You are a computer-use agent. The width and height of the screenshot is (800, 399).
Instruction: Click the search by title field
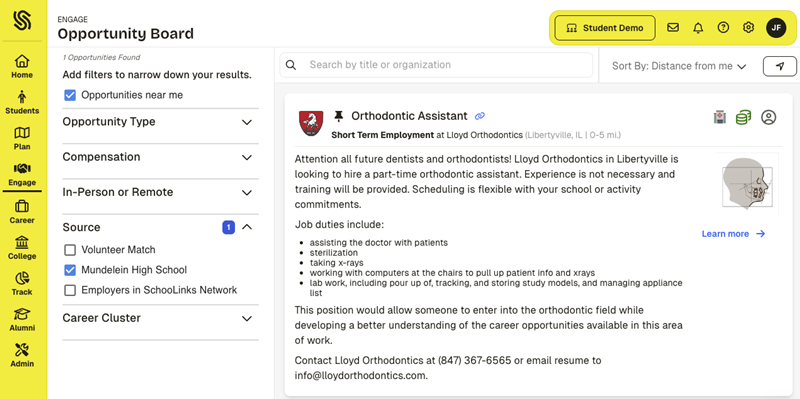pyautogui.click(x=436, y=65)
